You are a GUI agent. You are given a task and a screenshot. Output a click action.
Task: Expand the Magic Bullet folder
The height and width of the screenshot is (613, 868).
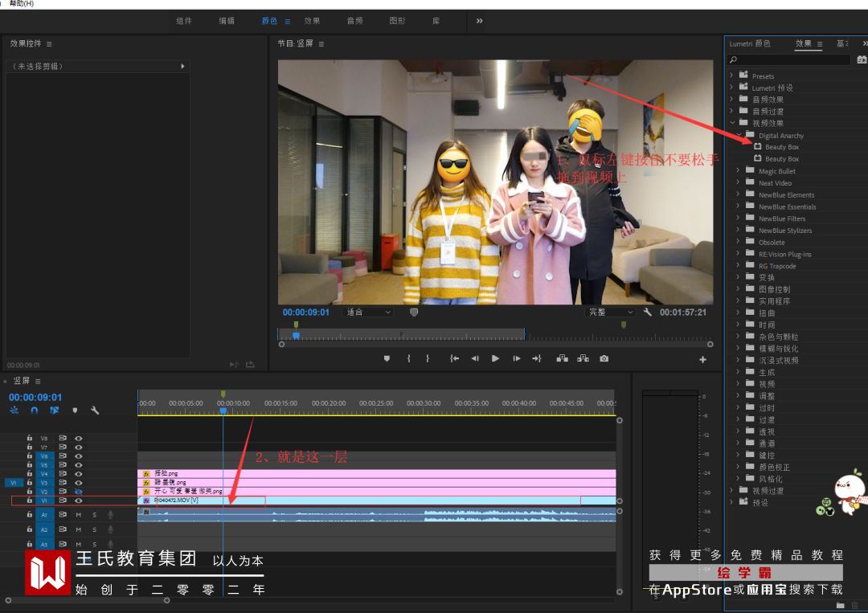click(738, 170)
